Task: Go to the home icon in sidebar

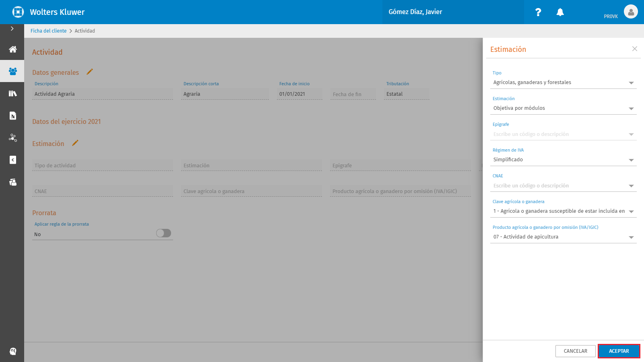Action: click(12, 49)
